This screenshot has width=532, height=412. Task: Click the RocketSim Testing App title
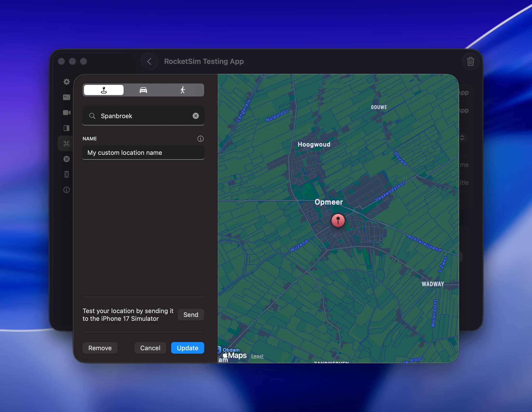click(x=204, y=61)
